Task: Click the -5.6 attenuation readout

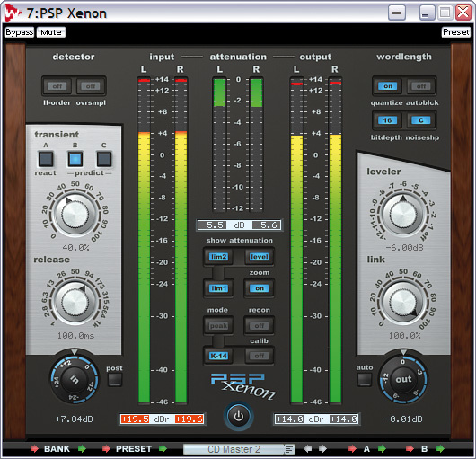Action: [x=266, y=225]
